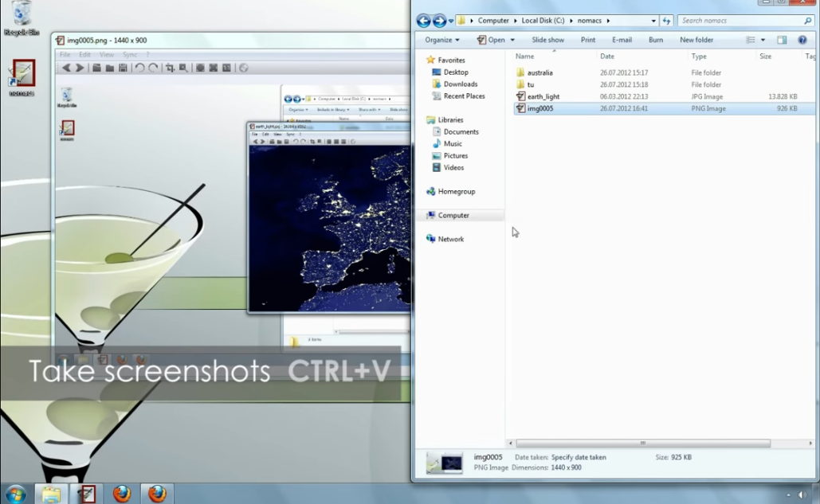This screenshot has height=504, width=820.
Task: Toggle panels icon in nomacs toolbar
Action: (x=200, y=68)
